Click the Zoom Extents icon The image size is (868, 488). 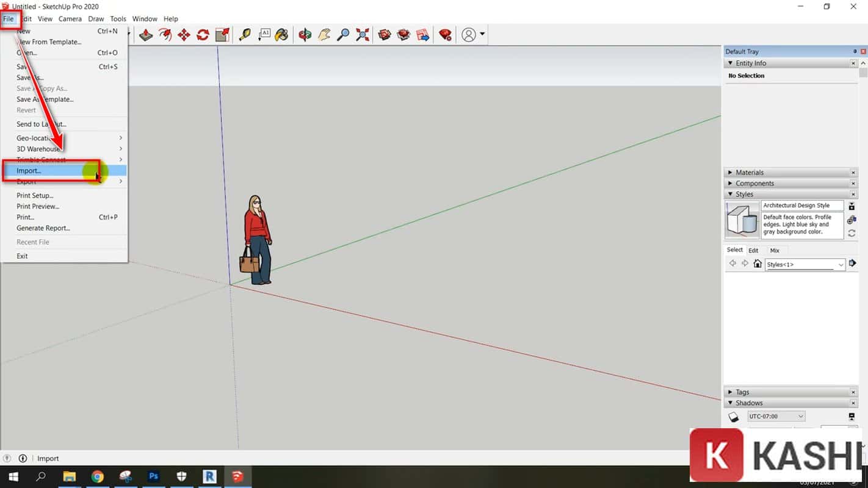coord(363,35)
